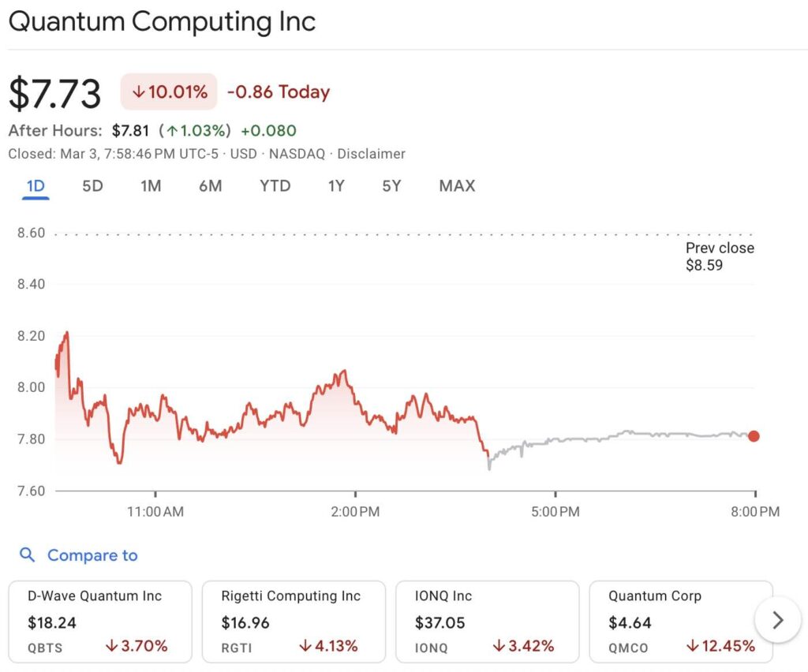Select the IONQ Inc comparison card

pyautogui.click(x=487, y=622)
